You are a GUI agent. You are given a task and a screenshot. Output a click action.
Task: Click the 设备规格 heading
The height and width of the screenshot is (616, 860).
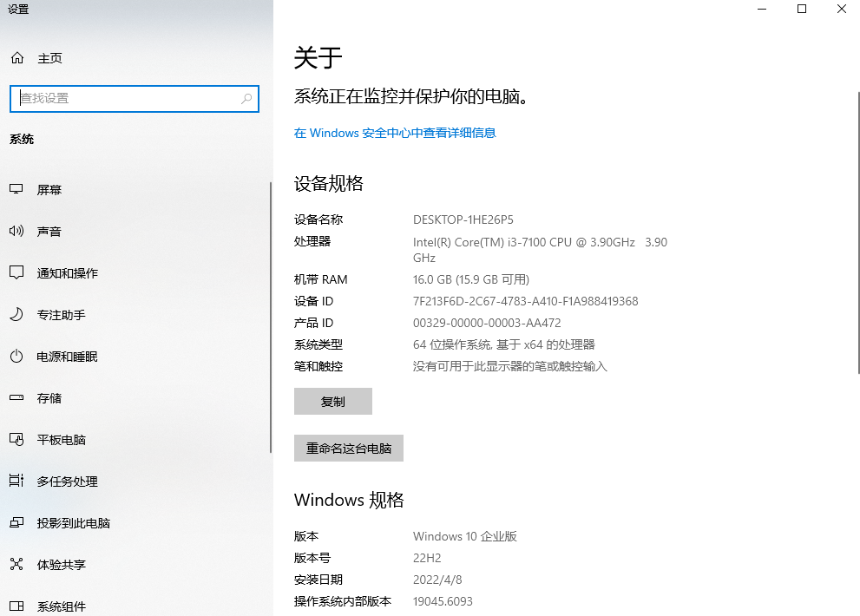[x=329, y=183]
